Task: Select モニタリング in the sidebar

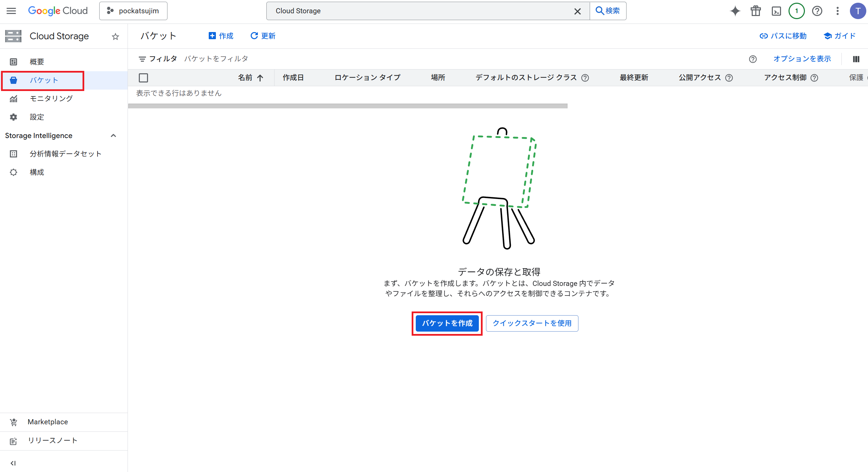Action: pos(51,98)
